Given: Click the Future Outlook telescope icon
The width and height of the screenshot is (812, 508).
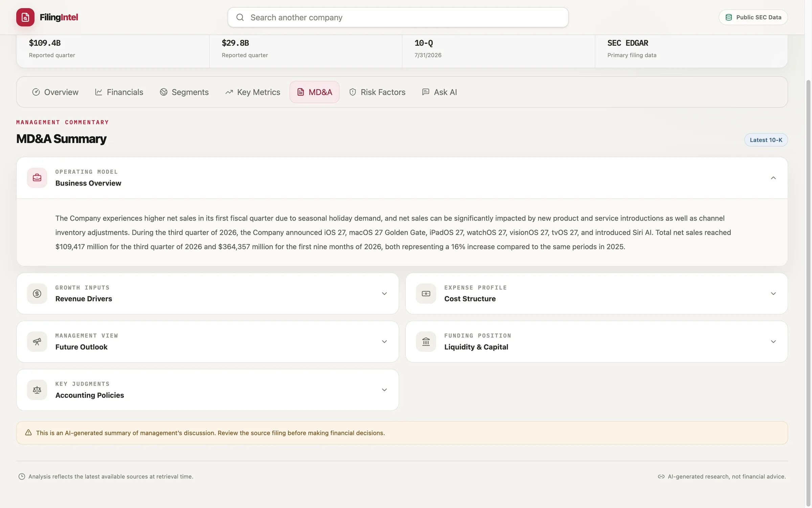Looking at the screenshot, I should coord(37,342).
